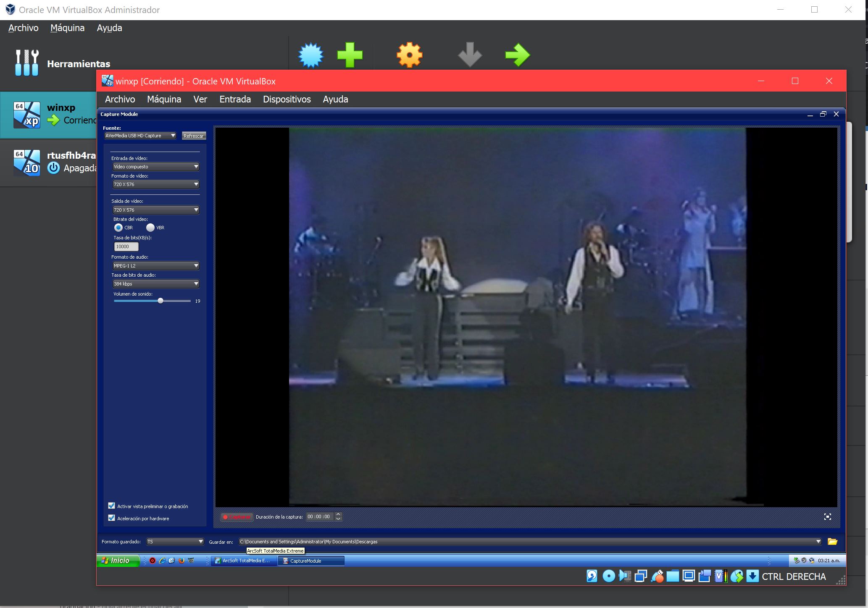Image resolution: width=868 pixels, height=608 pixels.
Task: Expand the Formato de audio dropdown
Action: (x=155, y=266)
